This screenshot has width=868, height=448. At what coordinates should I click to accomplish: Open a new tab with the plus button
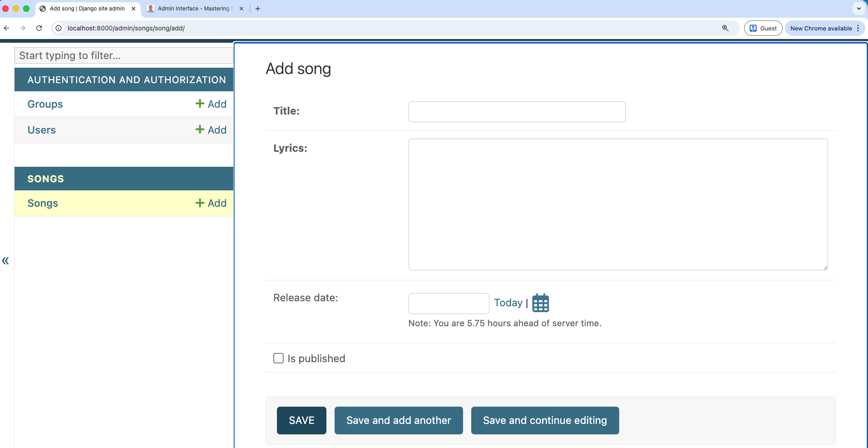pos(258,9)
